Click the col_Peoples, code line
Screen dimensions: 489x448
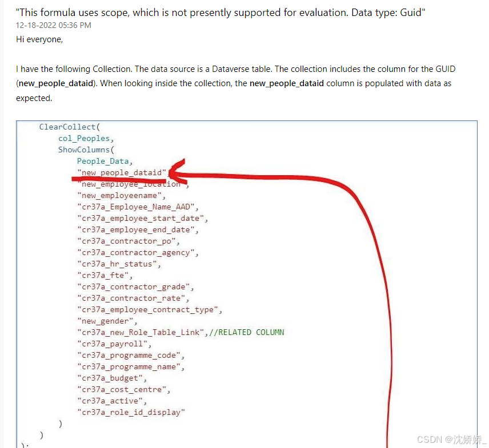pos(86,138)
